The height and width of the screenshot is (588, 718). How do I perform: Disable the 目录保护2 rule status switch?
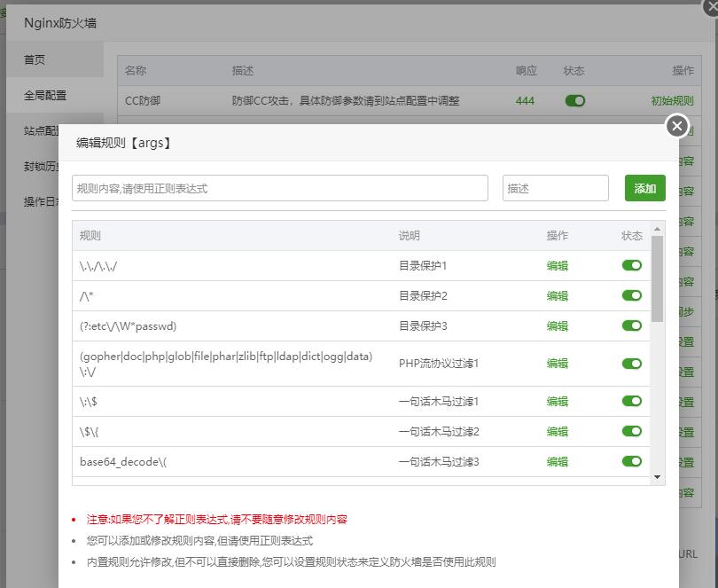(631, 295)
